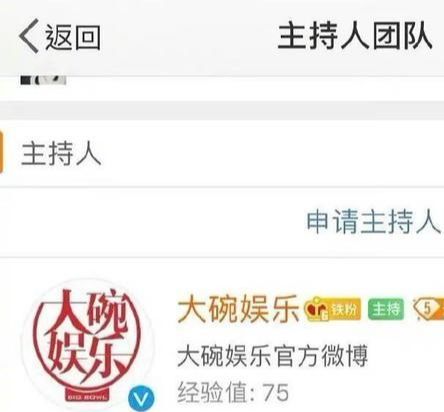444x412 pixels.
Task: Tap the green 主持 host badge
Action: (x=386, y=309)
